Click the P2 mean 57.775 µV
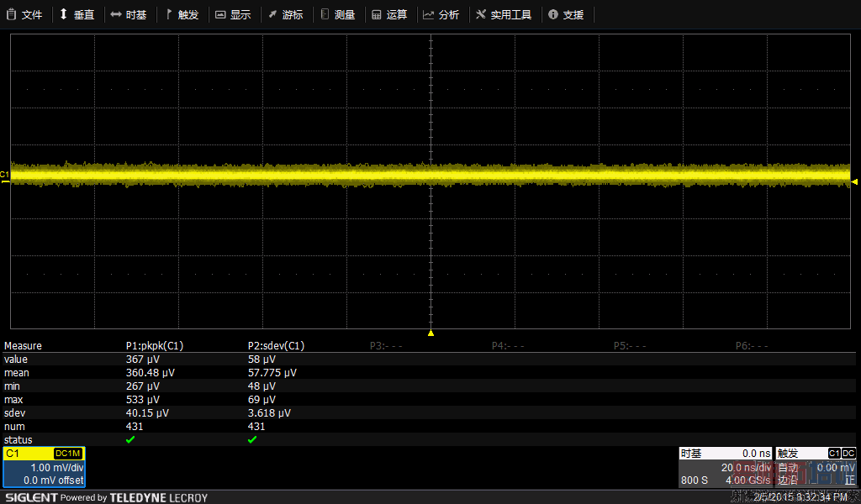Viewport: 861px width, 504px height. pyautogui.click(x=272, y=373)
